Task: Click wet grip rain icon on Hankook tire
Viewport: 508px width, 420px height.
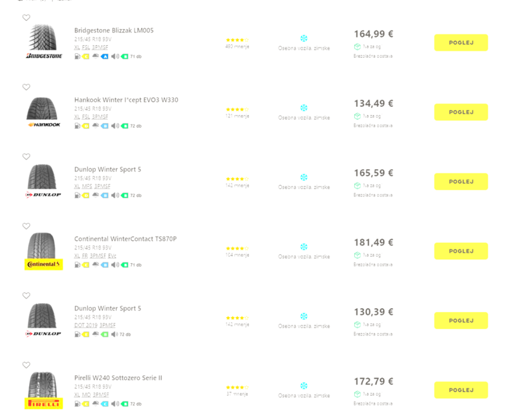Action: tap(95, 126)
